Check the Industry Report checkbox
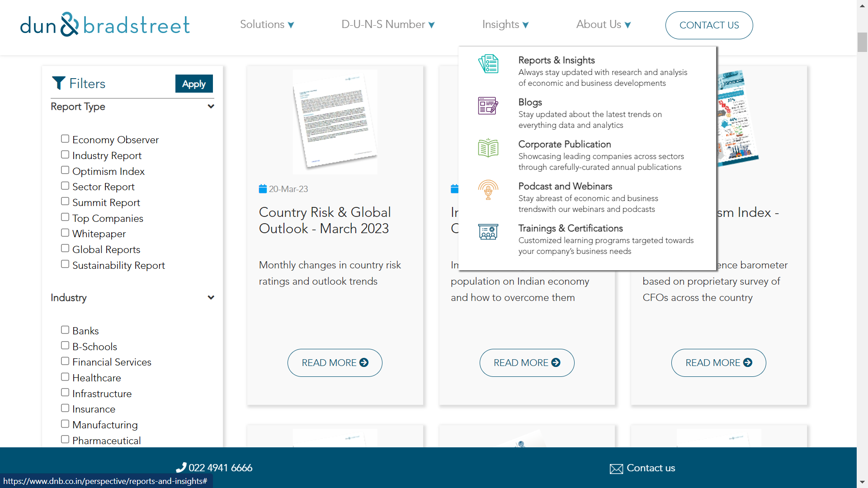 click(x=65, y=155)
